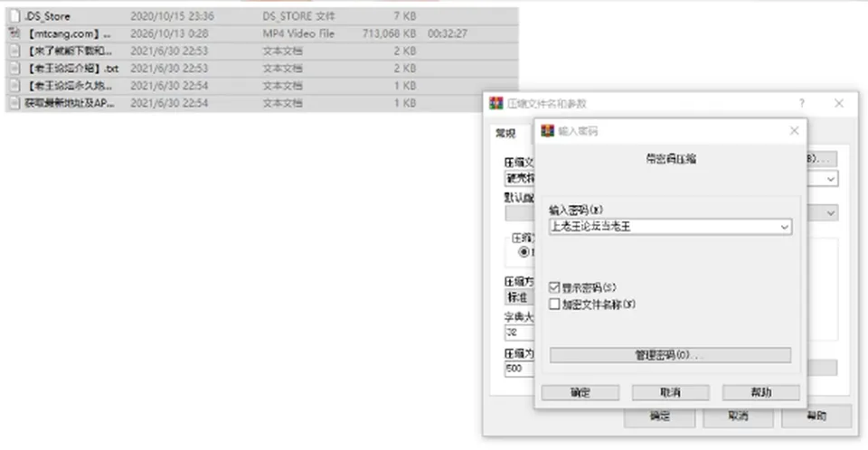Click the 7 KB size cell
The image size is (868, 450).
[x=405, y=16]
